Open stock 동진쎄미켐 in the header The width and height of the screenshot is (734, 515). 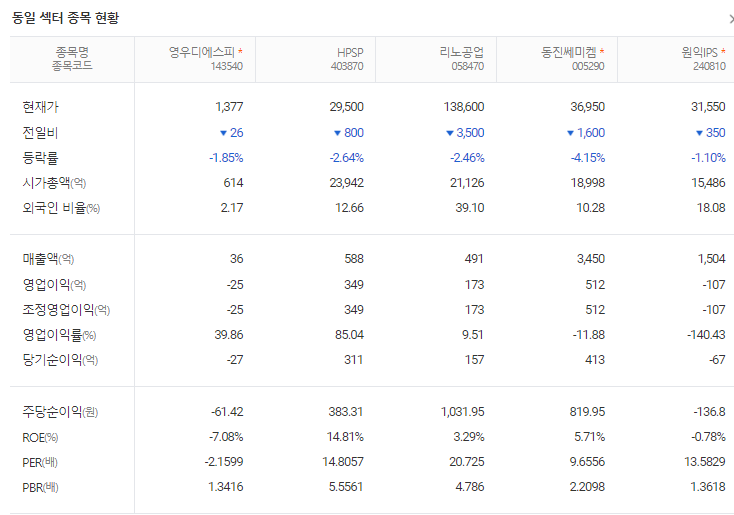pos(569,52)
